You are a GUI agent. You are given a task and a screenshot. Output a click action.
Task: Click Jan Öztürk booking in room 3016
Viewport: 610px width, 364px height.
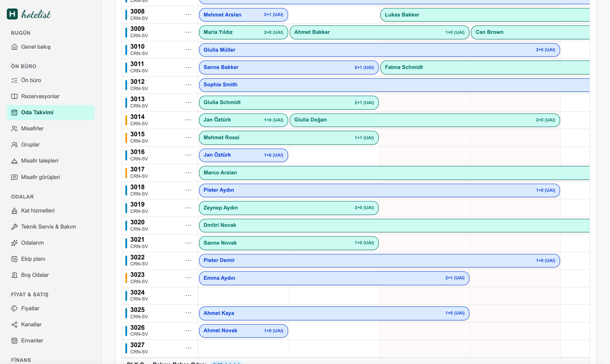[243, 155]
